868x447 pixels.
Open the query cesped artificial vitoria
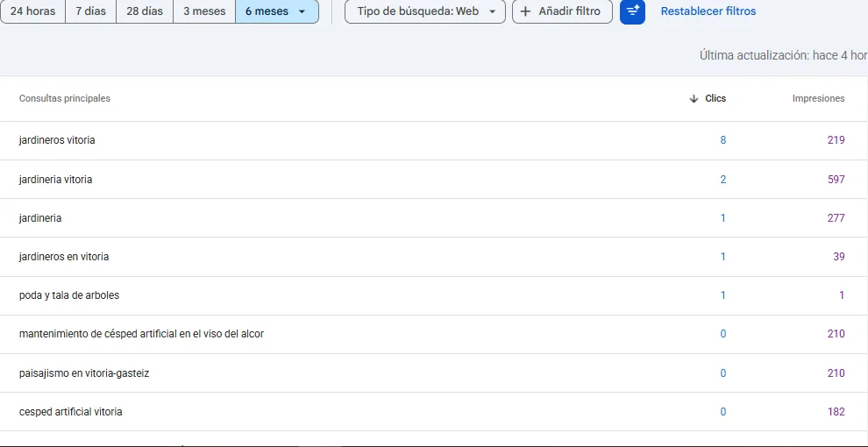click(x=70, y=412)
